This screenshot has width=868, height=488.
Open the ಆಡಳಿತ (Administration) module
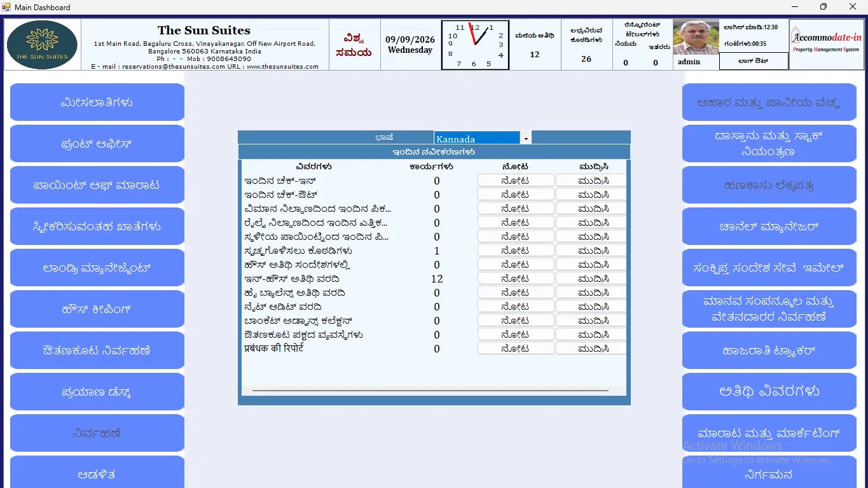(x=97, y=472)
